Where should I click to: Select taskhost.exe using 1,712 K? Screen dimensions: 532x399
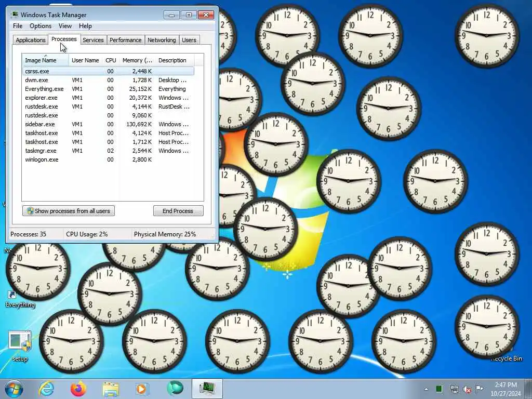108,142
